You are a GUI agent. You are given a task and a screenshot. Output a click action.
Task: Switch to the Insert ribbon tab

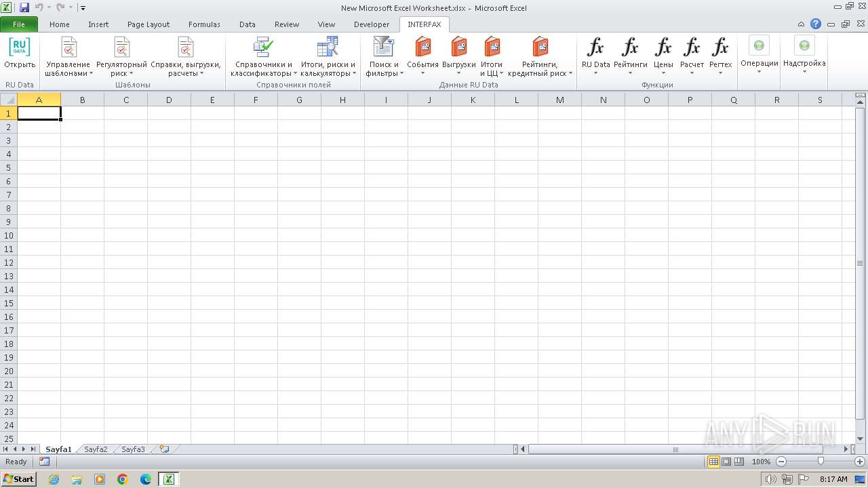[98, 24]
